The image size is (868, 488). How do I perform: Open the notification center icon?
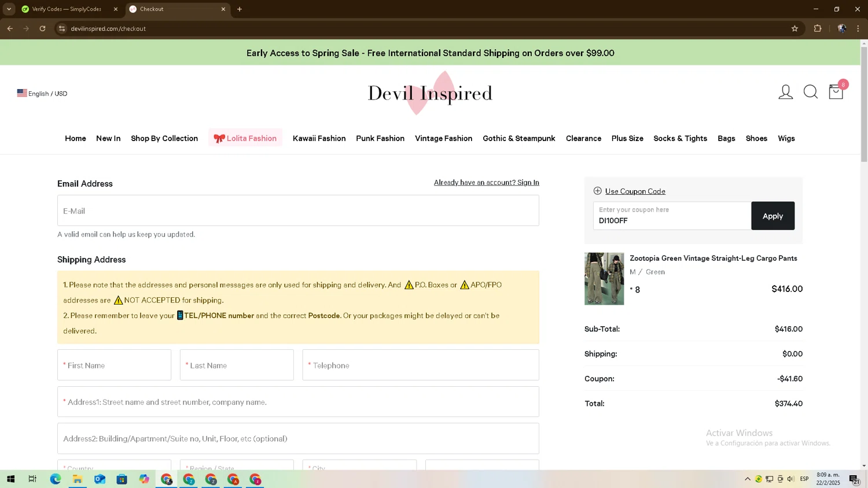click(x=854, y=479)
